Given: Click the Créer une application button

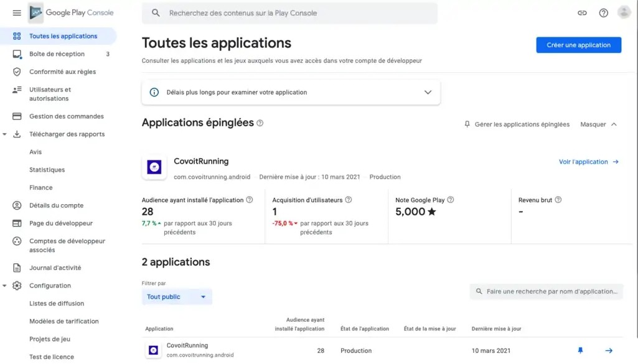Looking at the screenshot, I should pos(578,45).
